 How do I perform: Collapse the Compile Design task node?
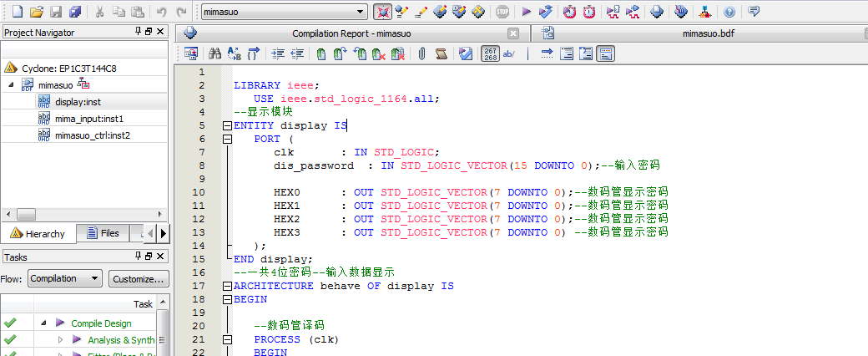point(43,323)
